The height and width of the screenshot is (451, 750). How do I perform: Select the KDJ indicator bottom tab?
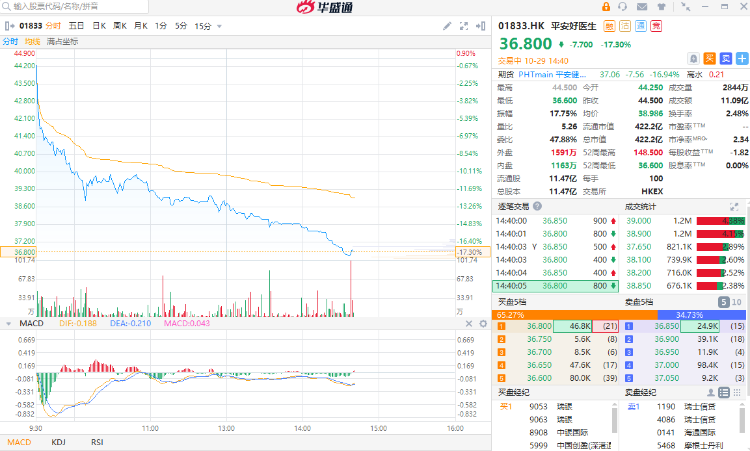[x=58, y=442]
